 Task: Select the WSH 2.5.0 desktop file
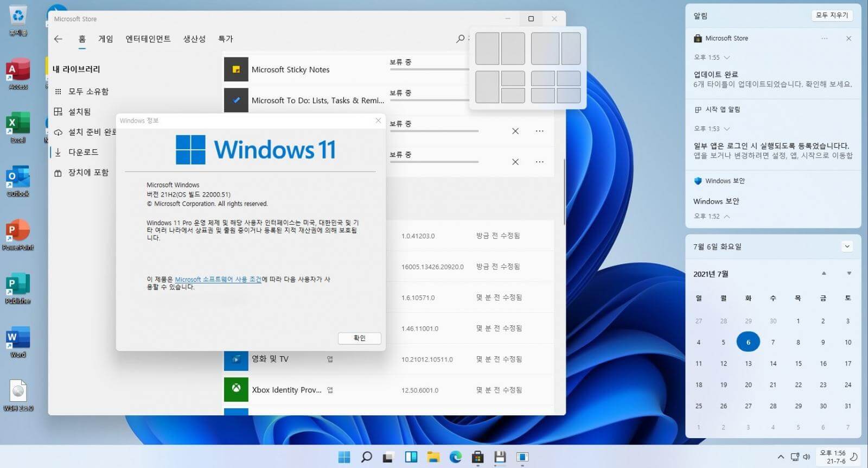coord(18,396)
